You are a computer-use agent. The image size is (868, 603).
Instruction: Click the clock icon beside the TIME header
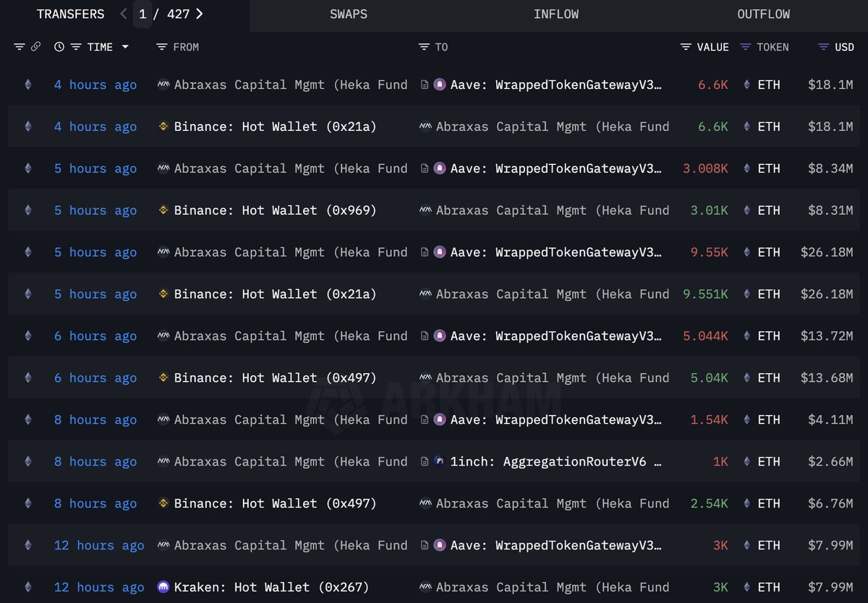(x=59, y=47)
